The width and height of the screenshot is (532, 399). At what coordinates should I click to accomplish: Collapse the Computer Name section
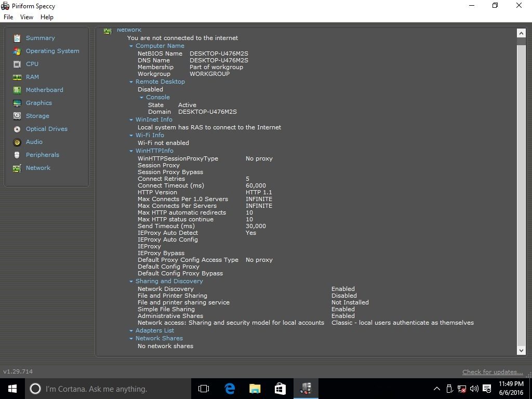point(131,46)
